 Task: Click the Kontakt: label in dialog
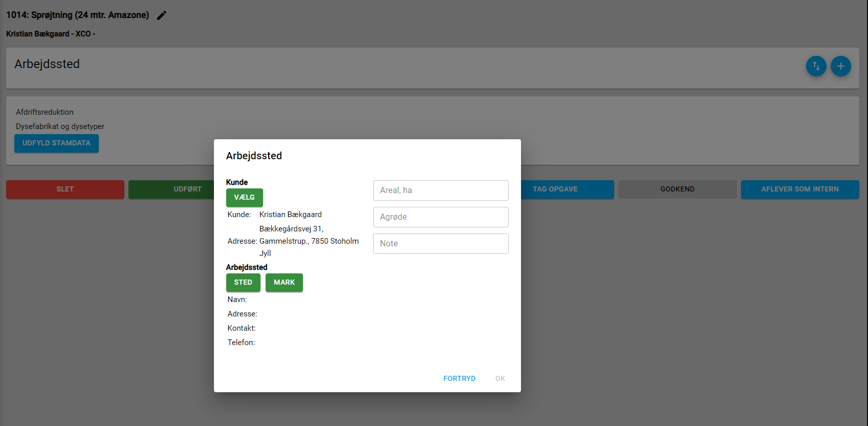click(242, 328)
